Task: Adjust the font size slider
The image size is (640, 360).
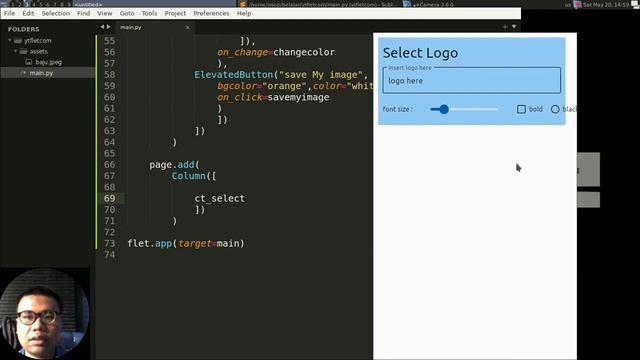Action: point(464,109)
